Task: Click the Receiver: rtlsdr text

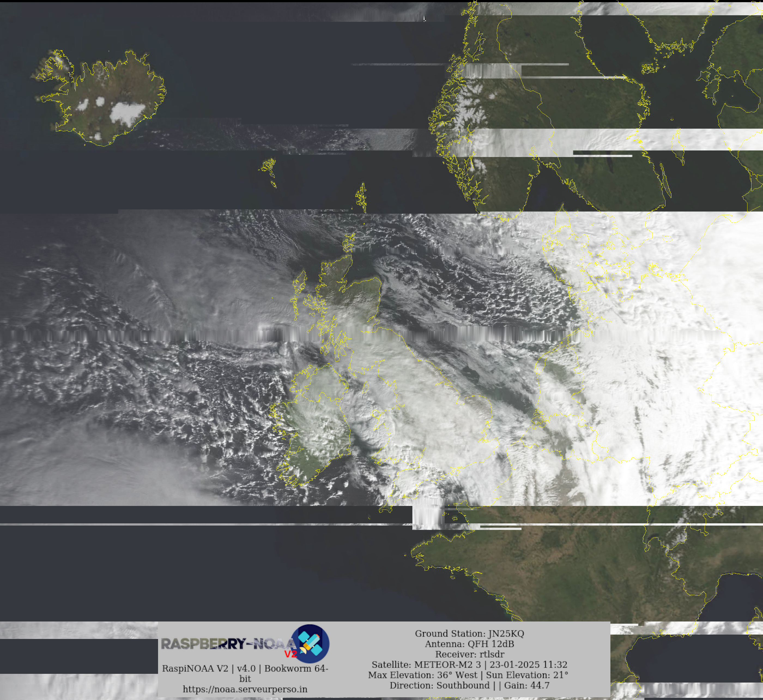Action: pos(469,654)
